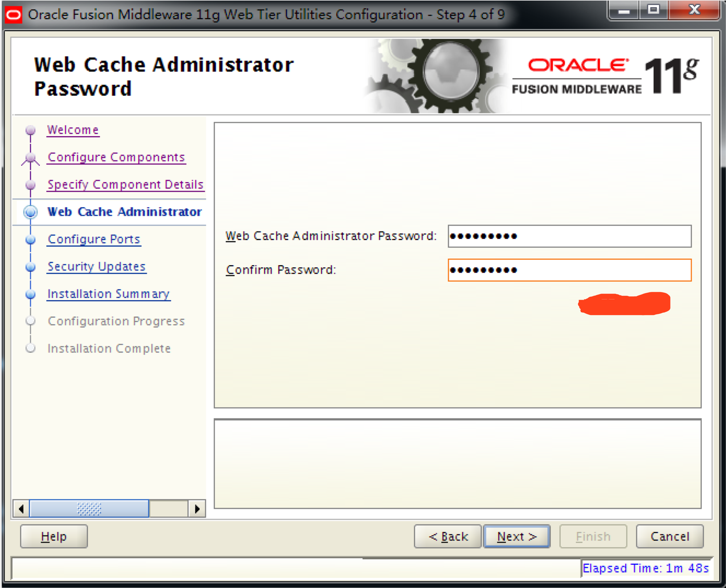Click the Configuration Progress step bullet
Screen dimensions: 726x588
[30, 321]
